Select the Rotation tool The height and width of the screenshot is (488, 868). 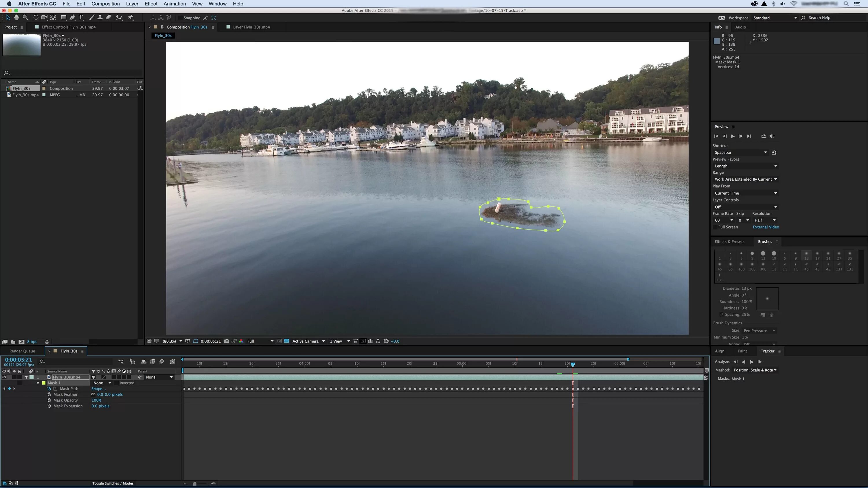tap(35, 18)
